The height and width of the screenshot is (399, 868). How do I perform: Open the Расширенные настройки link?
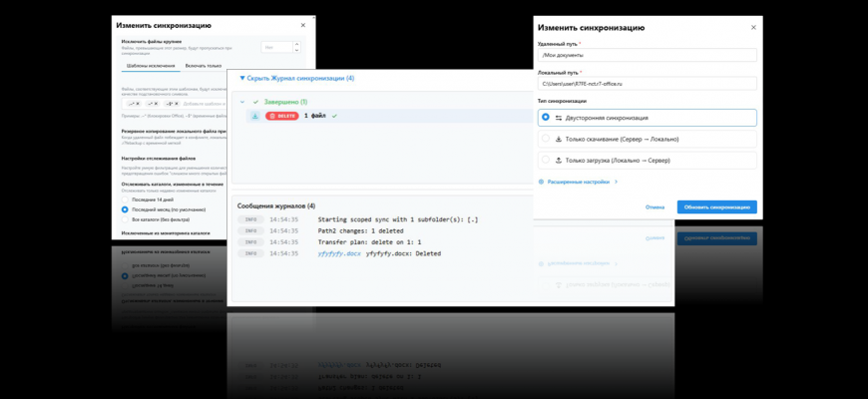[x=579, y=182]
